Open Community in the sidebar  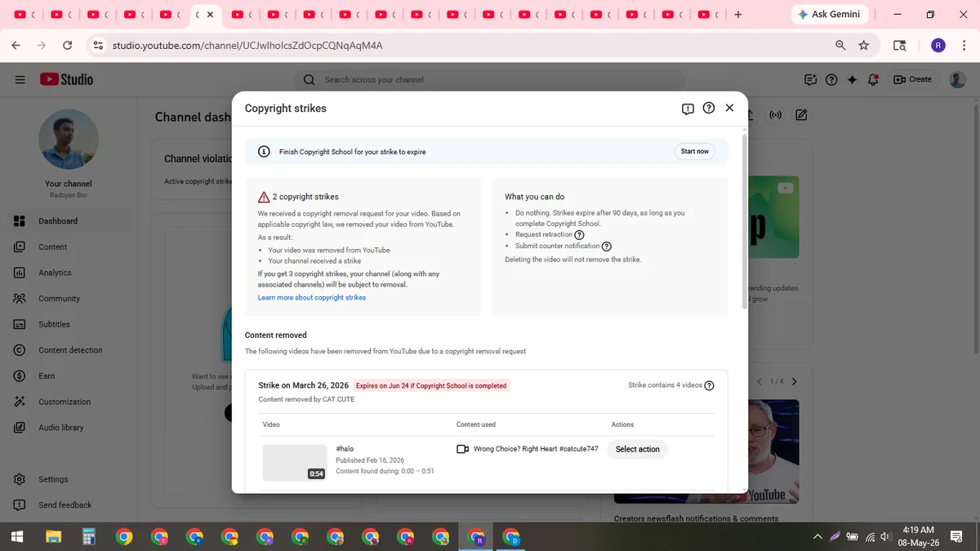tap(69, 299)
